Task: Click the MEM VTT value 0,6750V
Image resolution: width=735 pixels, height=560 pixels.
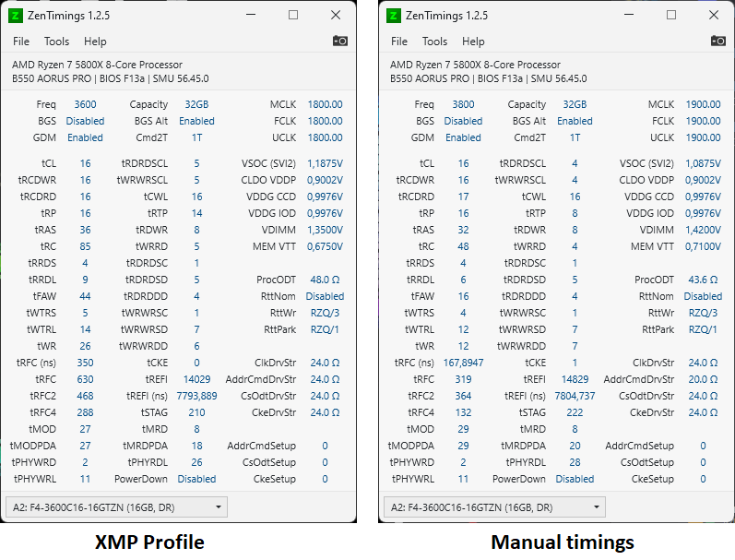Action: pyautogui.click(x=325, y=246)
